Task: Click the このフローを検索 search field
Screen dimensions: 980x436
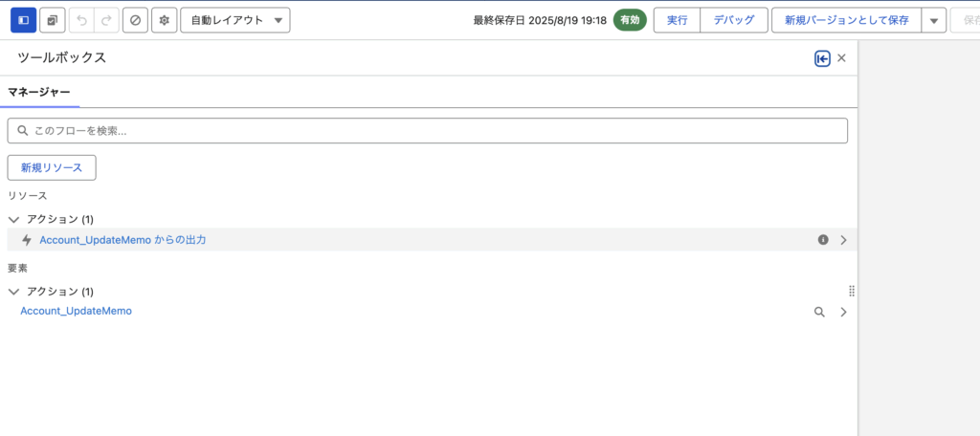Action: coord(428,131)
